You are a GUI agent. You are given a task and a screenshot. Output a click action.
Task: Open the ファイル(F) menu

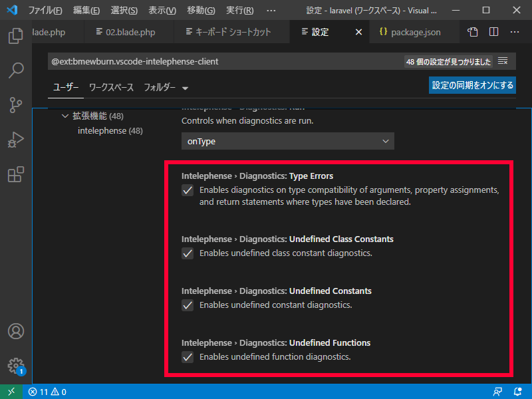point(45,11)
